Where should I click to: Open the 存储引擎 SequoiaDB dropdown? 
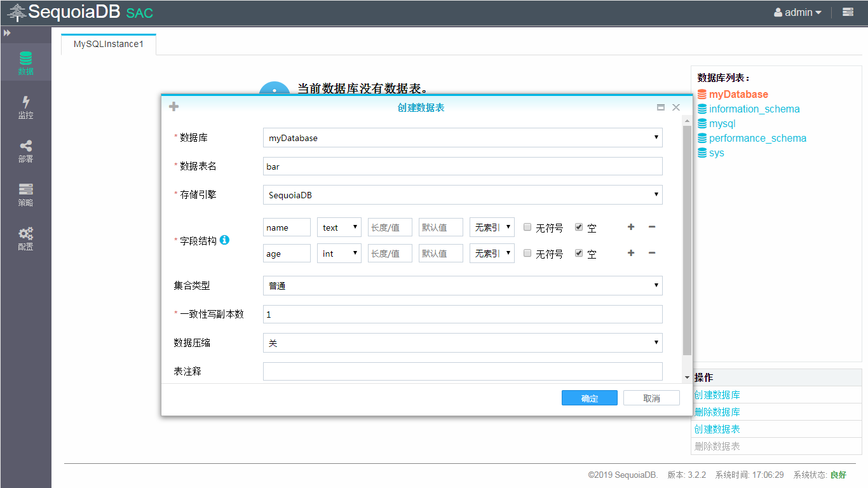(x=462, y=195)
